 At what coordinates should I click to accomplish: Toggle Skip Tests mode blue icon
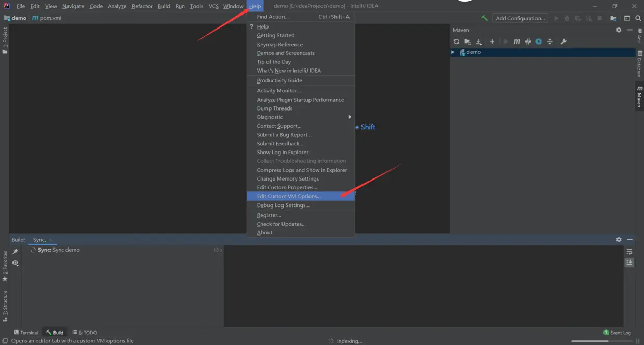click(x=539, y=42)
